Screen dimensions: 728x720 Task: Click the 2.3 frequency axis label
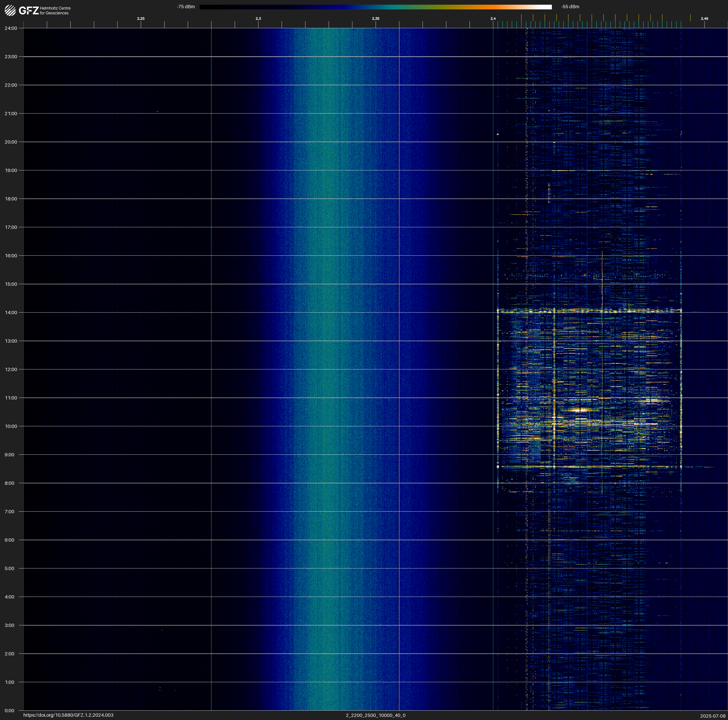[x=258, y=19]
